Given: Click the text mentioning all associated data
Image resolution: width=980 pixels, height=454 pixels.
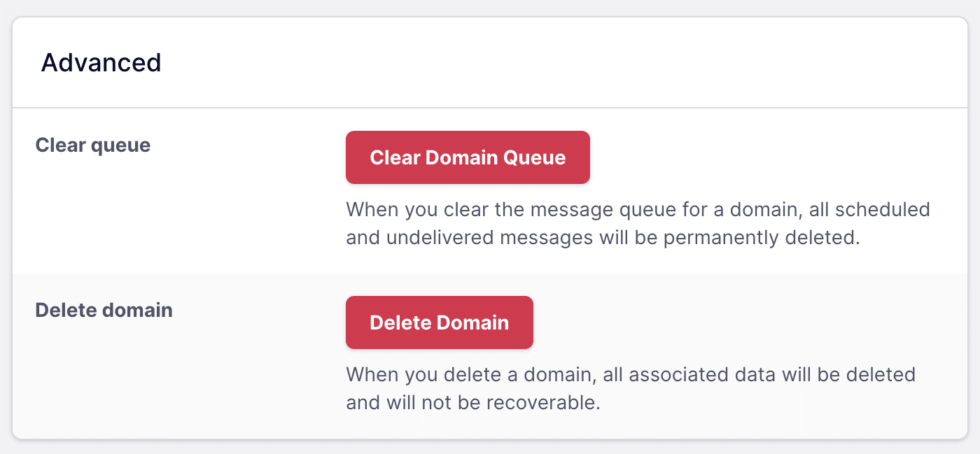Looking at the screenshot, I should [630, 374].
